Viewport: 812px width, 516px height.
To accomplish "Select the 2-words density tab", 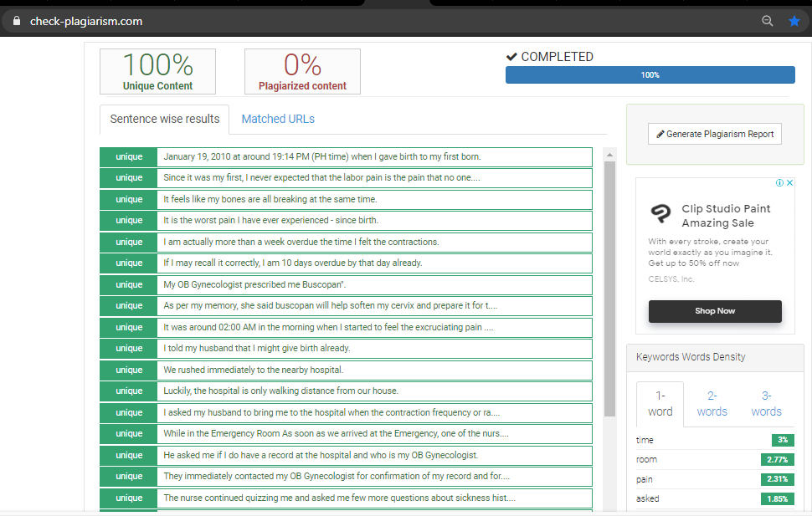I will tap(712, 404).
